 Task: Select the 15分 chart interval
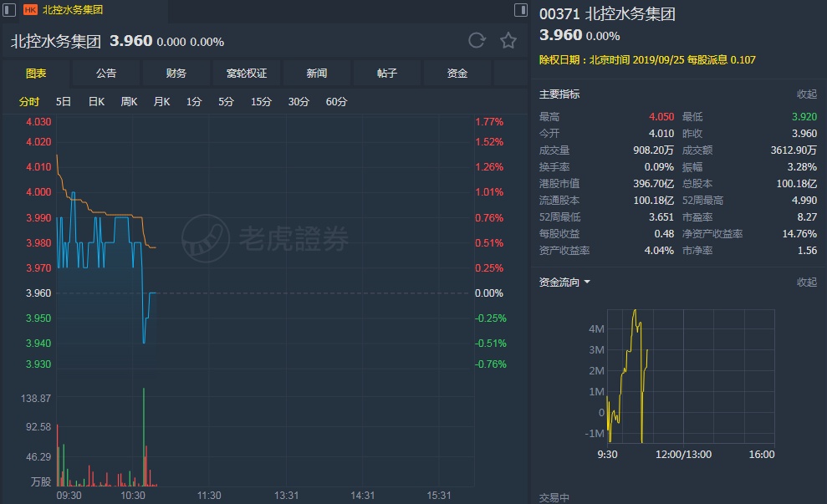[x=261, y=102]
